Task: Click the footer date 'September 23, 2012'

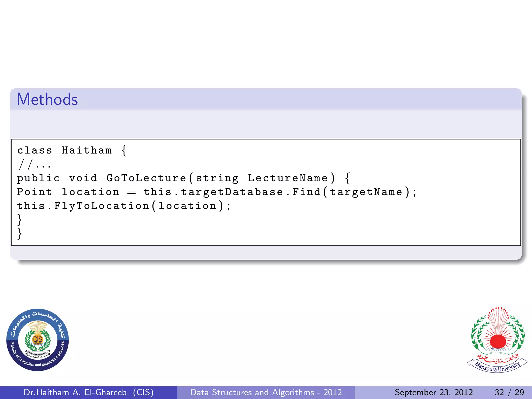Action: tap(434, 392)
